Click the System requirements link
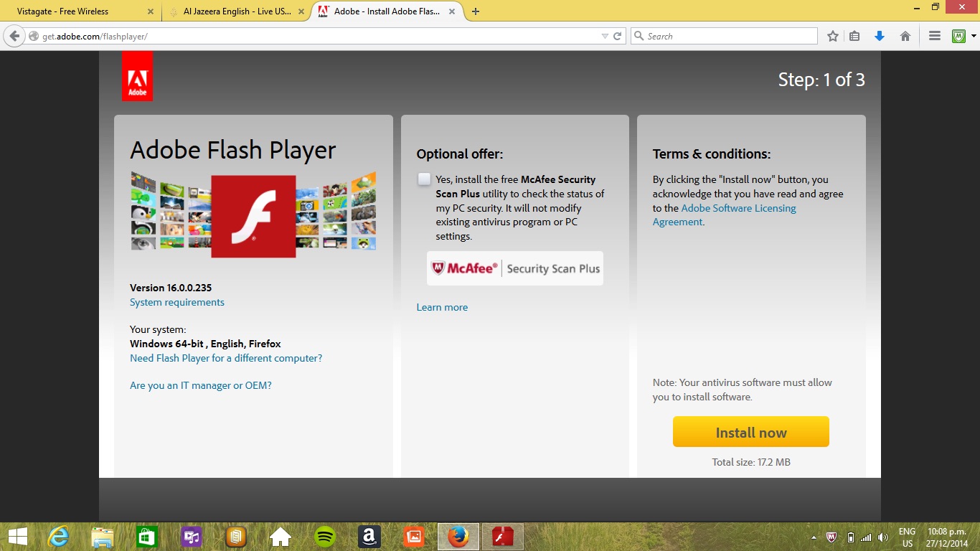The image size is (980, 551). (177, 302)
